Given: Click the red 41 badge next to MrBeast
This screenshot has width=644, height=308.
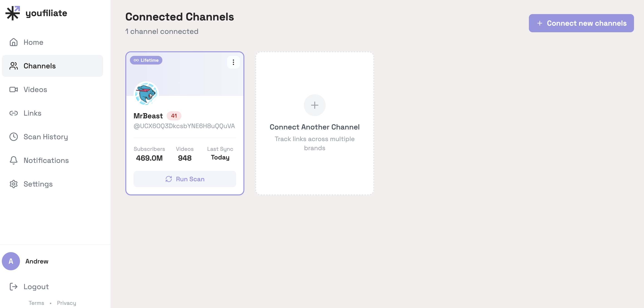Looking at the screenshot, I should [174, 115].
